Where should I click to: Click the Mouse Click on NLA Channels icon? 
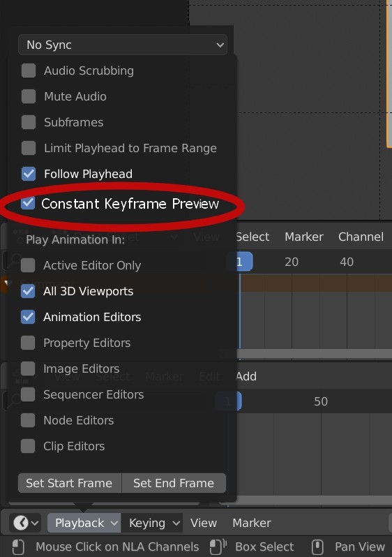(x=18, y=547)
